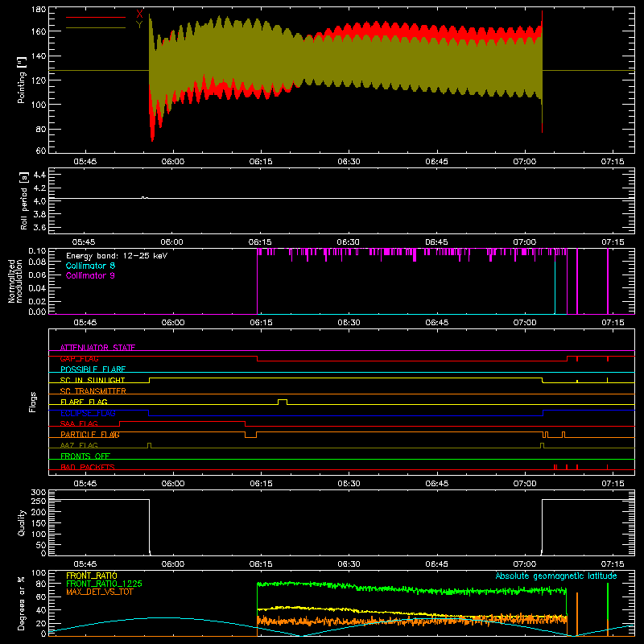Click the green FRONT_RATIO_1225 legend entry
Screen dimensions: 644x644
(x=104, y=584)
